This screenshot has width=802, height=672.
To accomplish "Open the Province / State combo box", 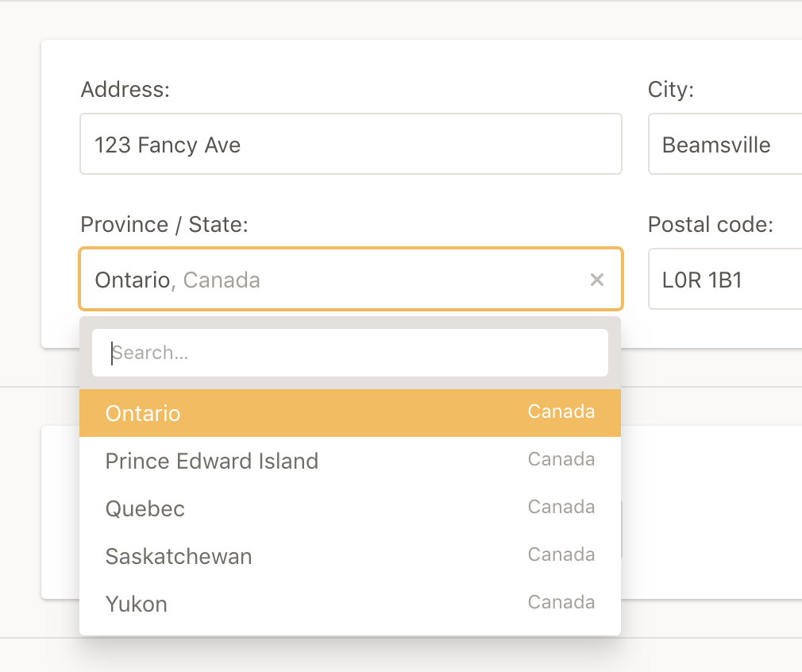I will click(351, 279).
